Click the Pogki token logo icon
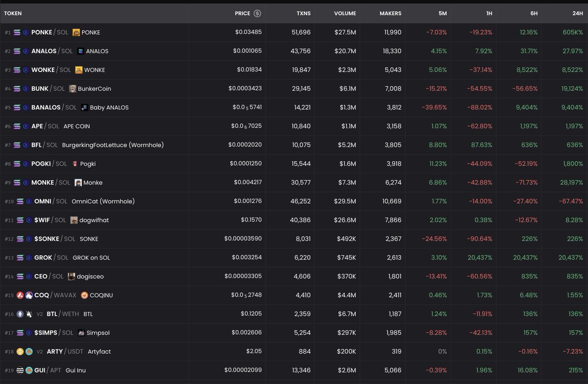The width and height of the screenshot is (588, 384). pos(75,164)
